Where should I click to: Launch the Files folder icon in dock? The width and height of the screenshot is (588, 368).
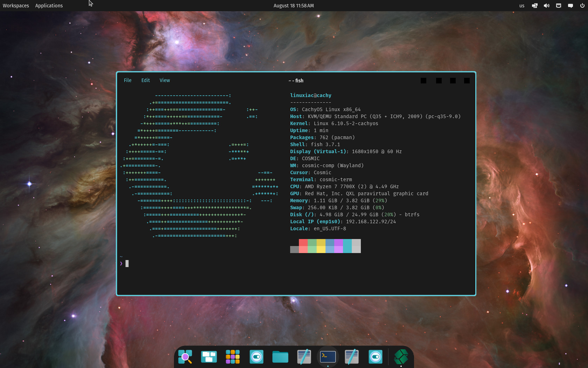click(280, 357)
